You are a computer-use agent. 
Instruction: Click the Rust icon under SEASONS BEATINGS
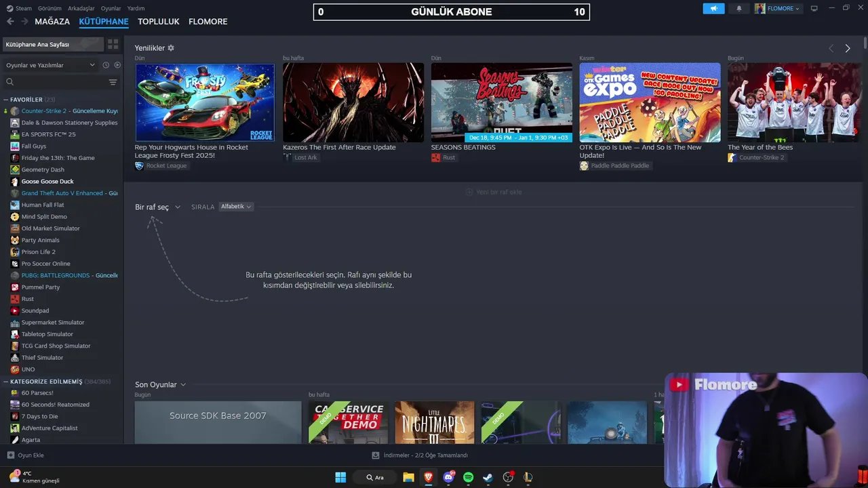tap(435, 157)
